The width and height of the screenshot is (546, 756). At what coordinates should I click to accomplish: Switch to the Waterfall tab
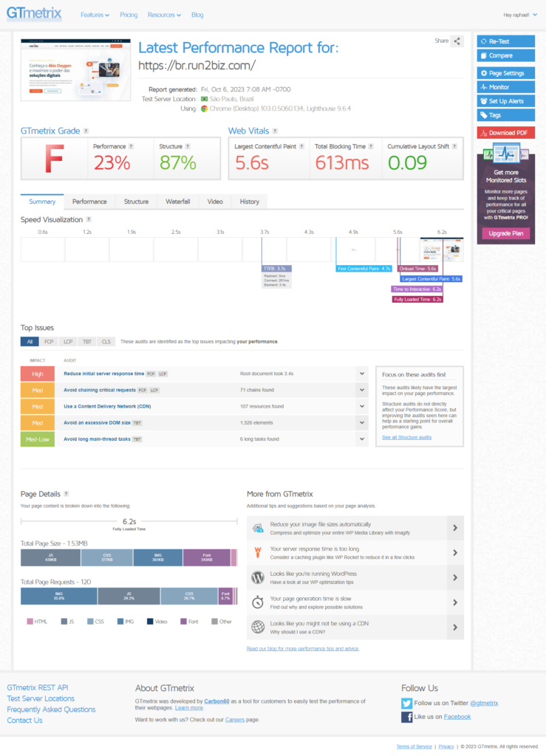(x=177, y=202)
